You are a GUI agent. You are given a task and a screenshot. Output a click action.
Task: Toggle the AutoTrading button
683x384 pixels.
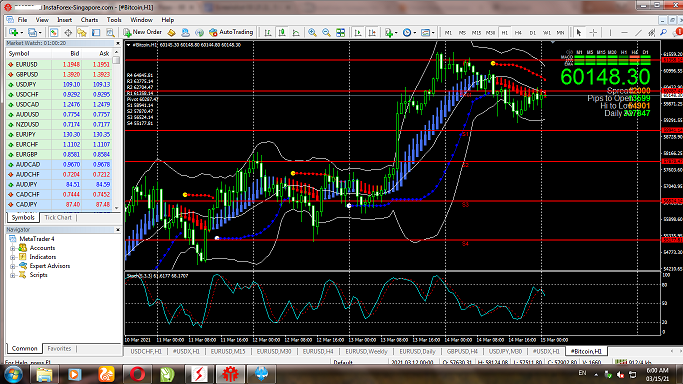231,32
